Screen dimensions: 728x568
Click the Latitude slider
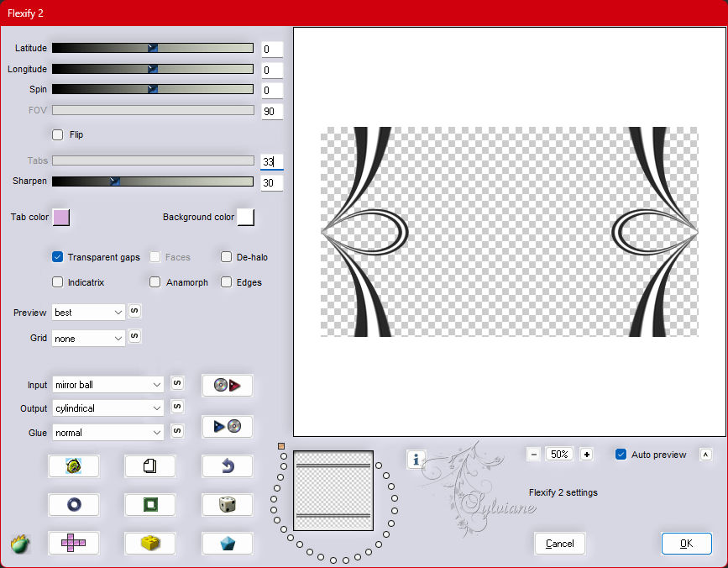[x=153, y=48]
